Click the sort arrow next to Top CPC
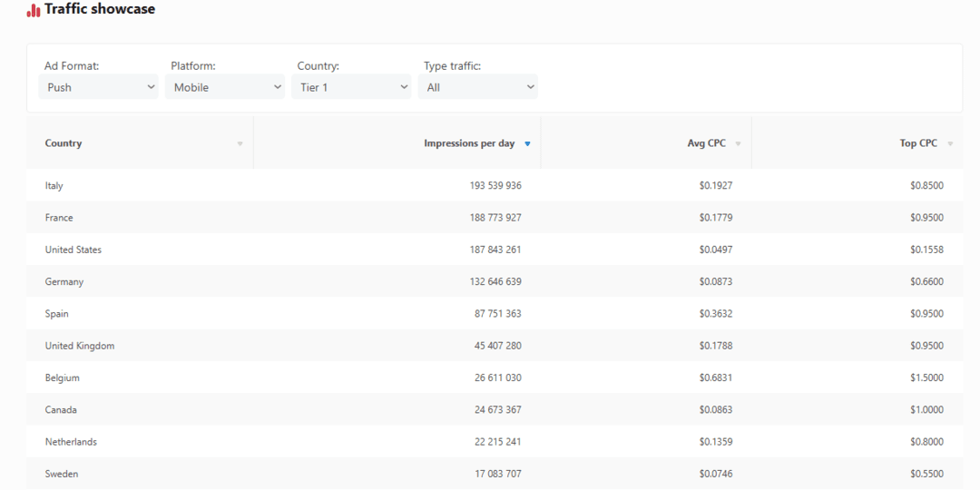 [x=950, y=143]
